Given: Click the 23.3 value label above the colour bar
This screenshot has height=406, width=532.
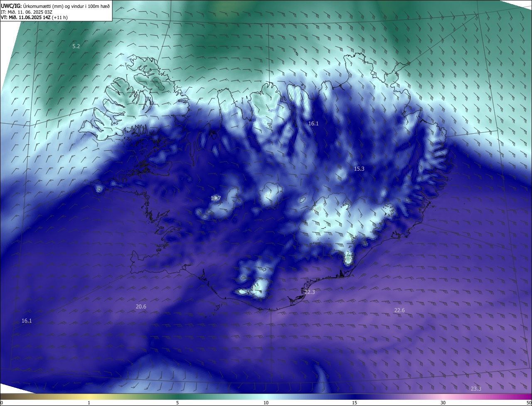Looking at the screenshot, I should 476,389.
